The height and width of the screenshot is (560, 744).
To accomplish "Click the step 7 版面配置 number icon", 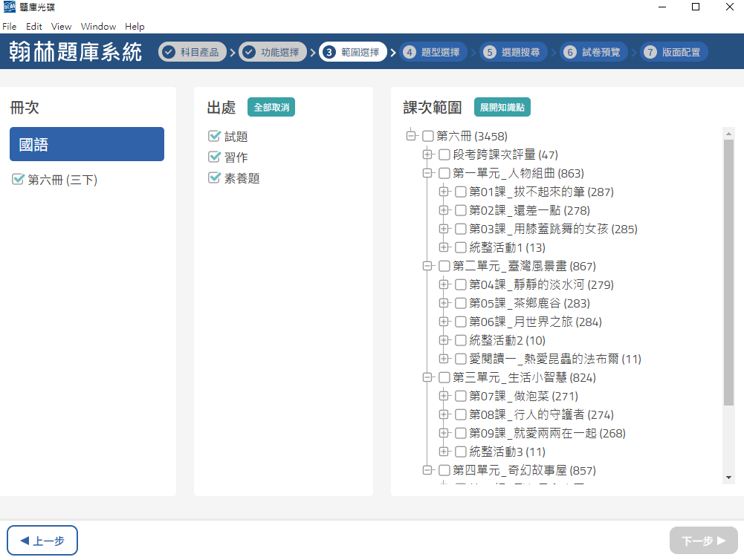I will 650,52.
